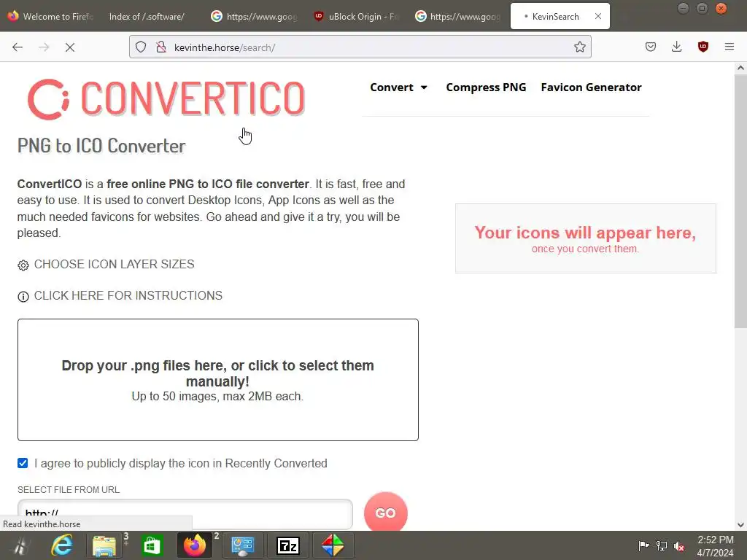747x560 pixels.
Task: Click the tracking protection shield icon
Action: [141, 47]
